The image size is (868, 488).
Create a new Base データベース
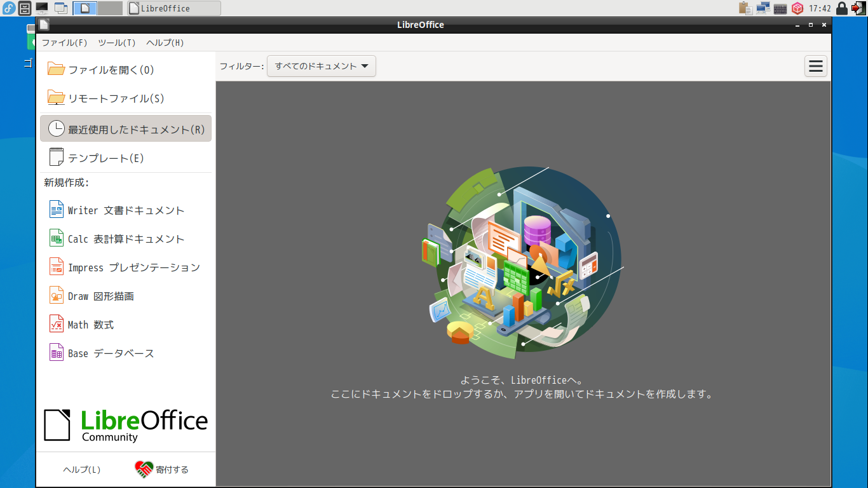(x=126, y=353)
